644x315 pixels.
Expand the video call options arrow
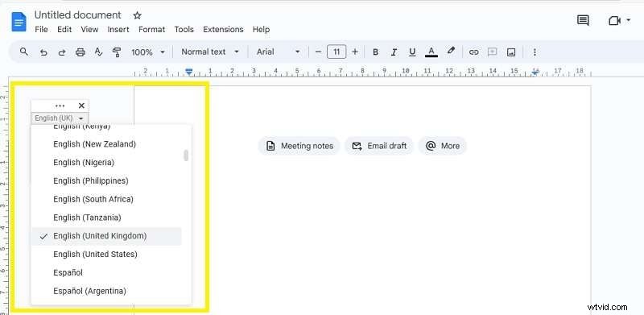coord(629,20)
